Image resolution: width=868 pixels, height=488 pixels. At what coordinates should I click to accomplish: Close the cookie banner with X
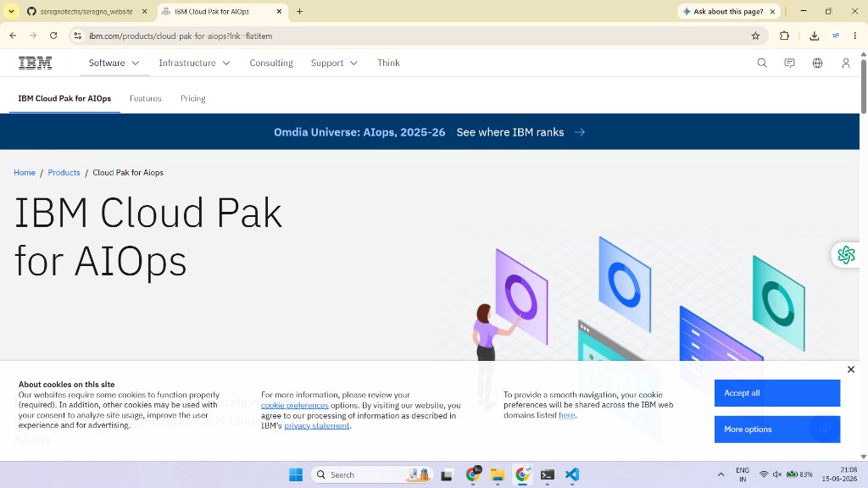[x=851, y=369]
